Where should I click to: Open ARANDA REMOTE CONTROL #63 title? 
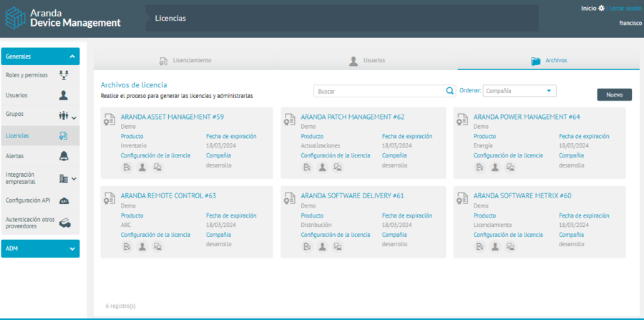click(x=168, y=196)
